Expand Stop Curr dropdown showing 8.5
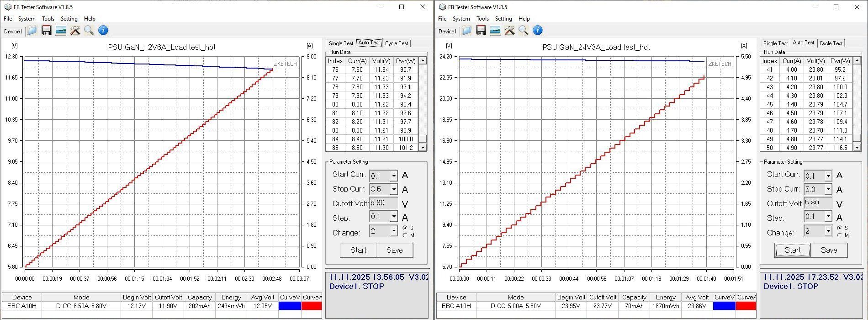 click(393, 189)
